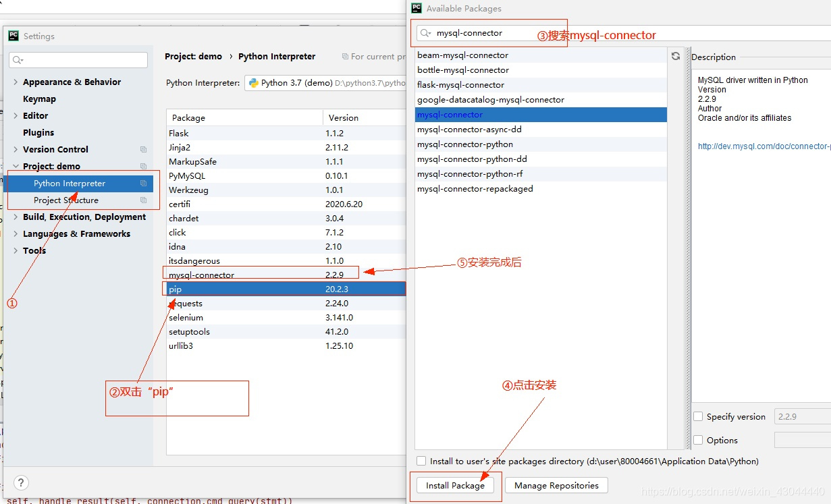This screenshot has height=504, width=831.
Task: Select beam-mysql-connector in available packages
Action: (x=541, y=55)
